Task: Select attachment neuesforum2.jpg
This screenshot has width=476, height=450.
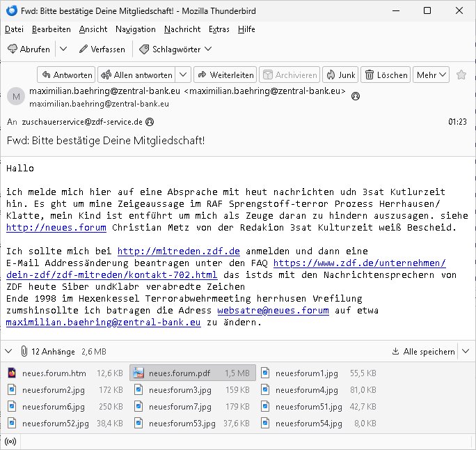Action: tap(65, 390)
